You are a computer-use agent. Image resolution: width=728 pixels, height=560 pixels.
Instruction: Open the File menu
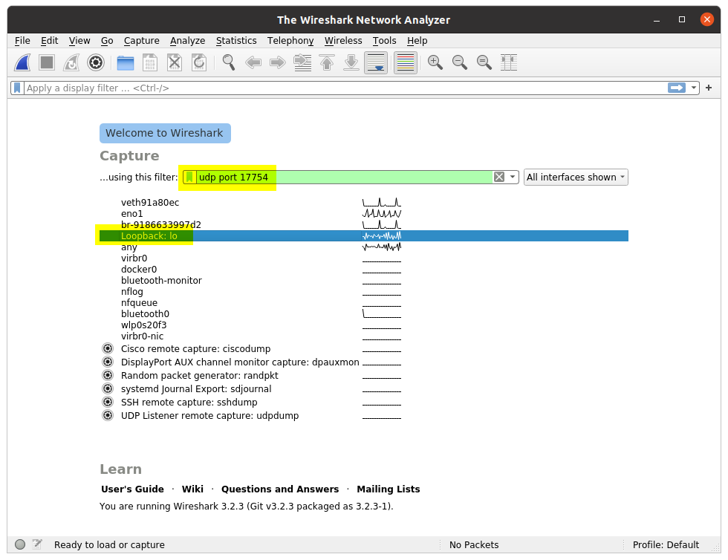(x=22, y=40)
